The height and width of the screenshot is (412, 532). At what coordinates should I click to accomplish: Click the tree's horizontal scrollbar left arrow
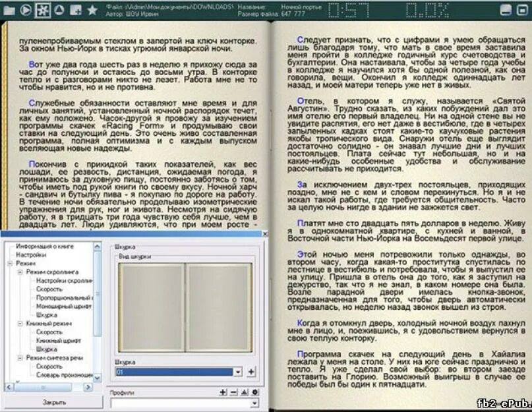(x=9, y=387)
